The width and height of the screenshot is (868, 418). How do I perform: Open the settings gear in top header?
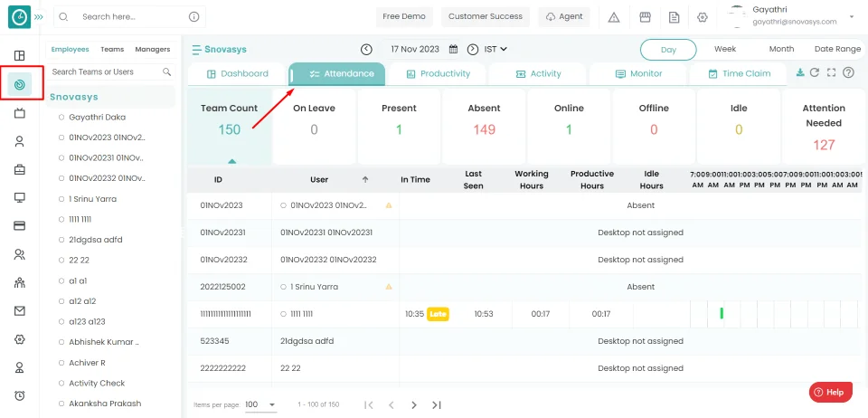(x=702, y=17)
